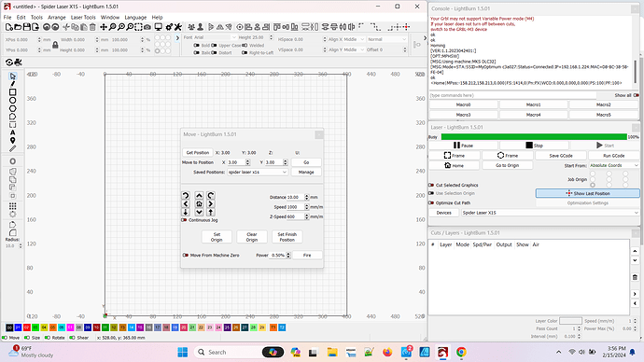Click the pan move arrows icon
Image resolution: width=644 pixels, height=362 pixels.
click(104, 27)
